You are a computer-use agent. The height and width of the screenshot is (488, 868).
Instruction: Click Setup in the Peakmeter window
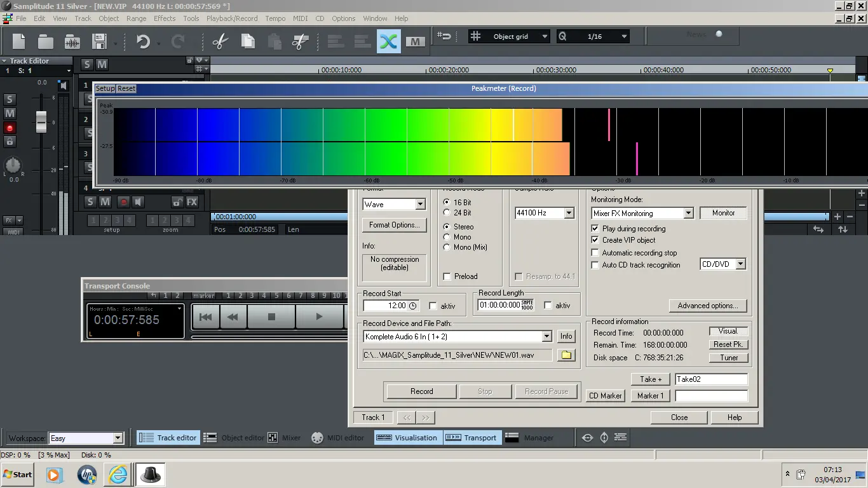(x=105, y=88)
